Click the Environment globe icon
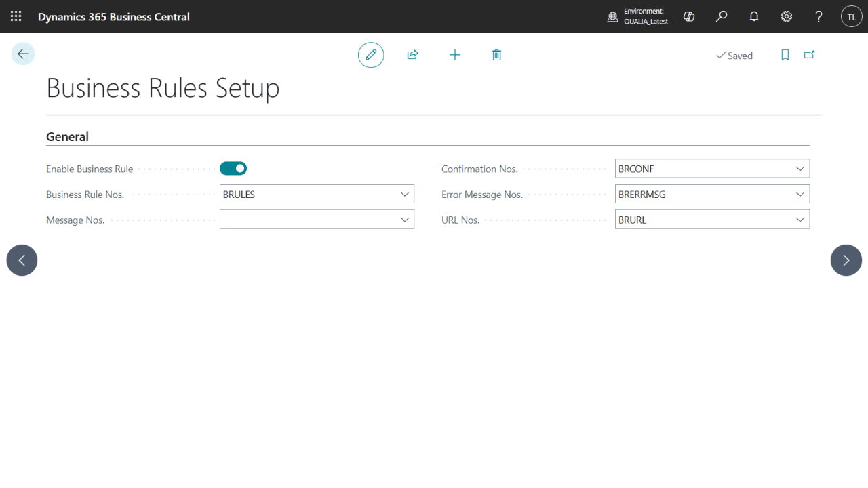 point(613,17)
